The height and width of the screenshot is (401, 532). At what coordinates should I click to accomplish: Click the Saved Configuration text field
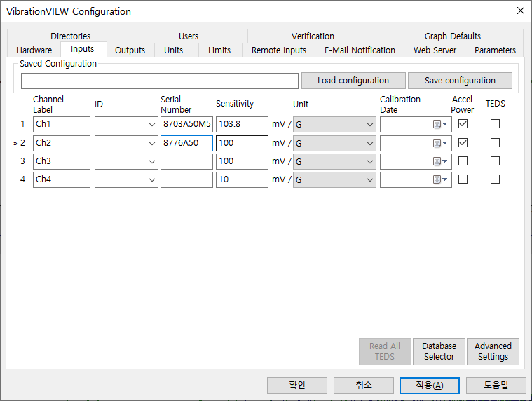tap(160, 81)
